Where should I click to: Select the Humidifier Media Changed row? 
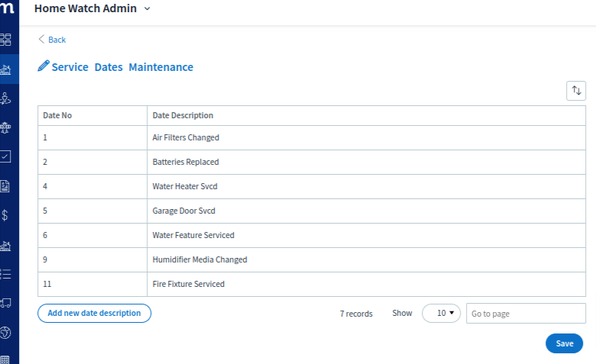(x=312, y=259)
